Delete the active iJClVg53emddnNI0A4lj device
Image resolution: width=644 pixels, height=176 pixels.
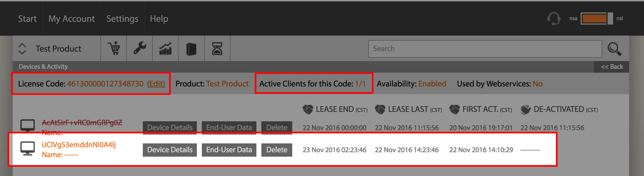(277, 150)
